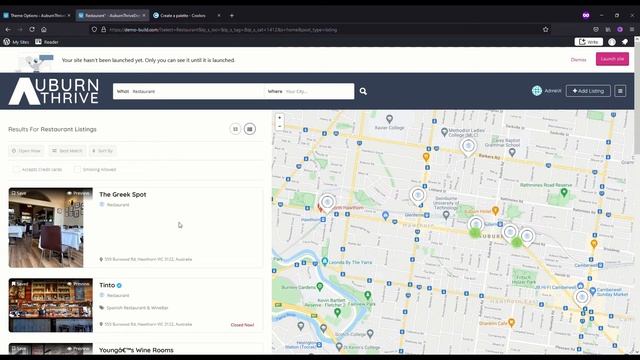The image size is (640, 360).
Task: Click the map marker near Camberwell Sunday Market
Action: pyautogui.click(x=582, y=297)
